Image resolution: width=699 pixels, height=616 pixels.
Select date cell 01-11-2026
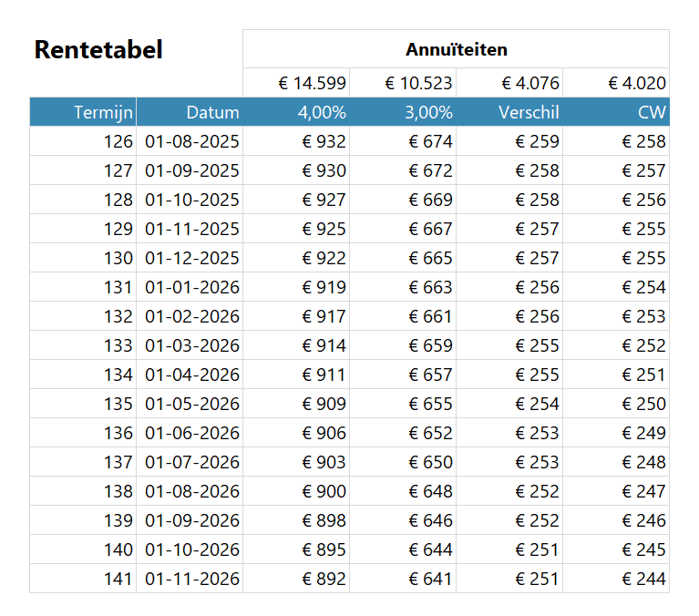pos(191,579)
